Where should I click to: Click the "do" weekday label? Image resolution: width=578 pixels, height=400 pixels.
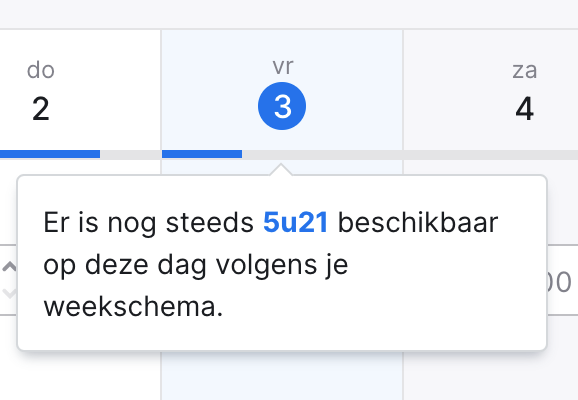[41, 70]
